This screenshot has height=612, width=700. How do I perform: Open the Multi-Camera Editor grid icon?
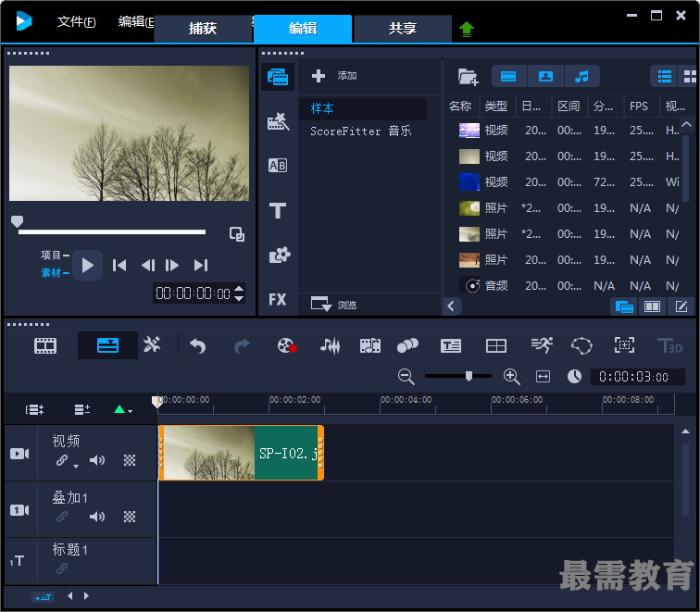(x=496, y=345)
